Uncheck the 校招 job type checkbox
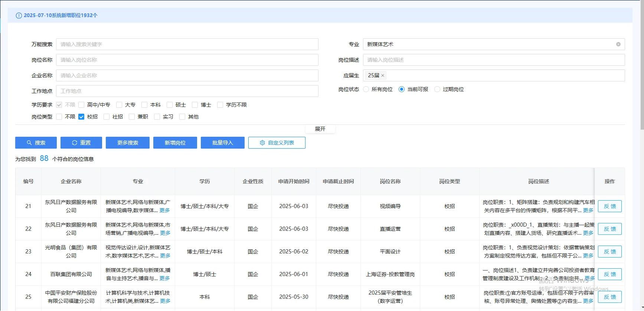 pyautogui.click(x=81, y=117)
